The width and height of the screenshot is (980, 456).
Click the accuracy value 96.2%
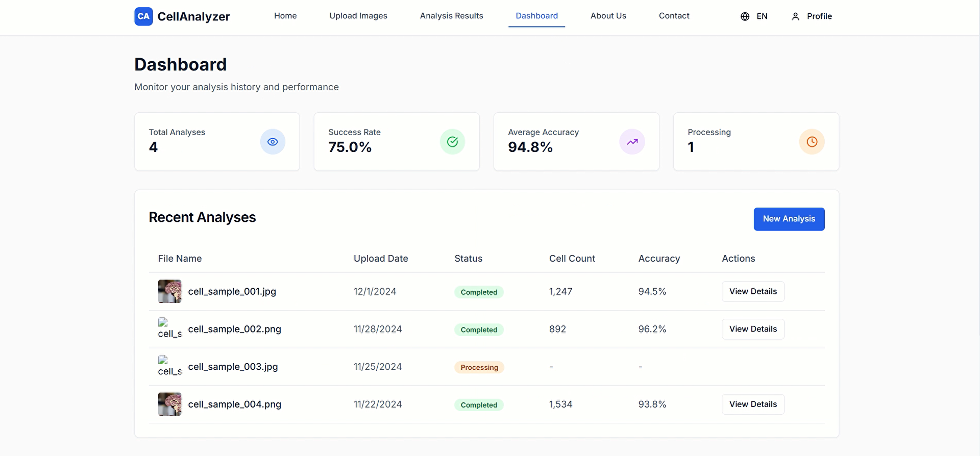(x=652, y=329)
